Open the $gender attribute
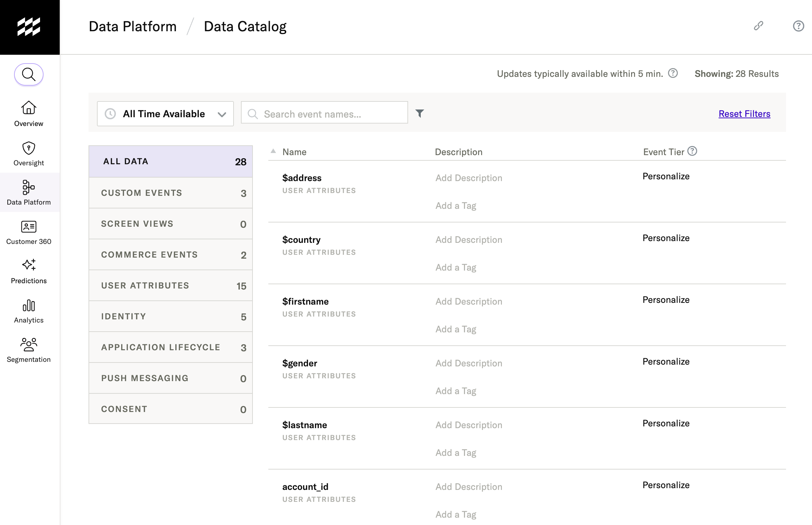This screenshot has width=812, height=525. pyautogui.click(x=300, y=363)
